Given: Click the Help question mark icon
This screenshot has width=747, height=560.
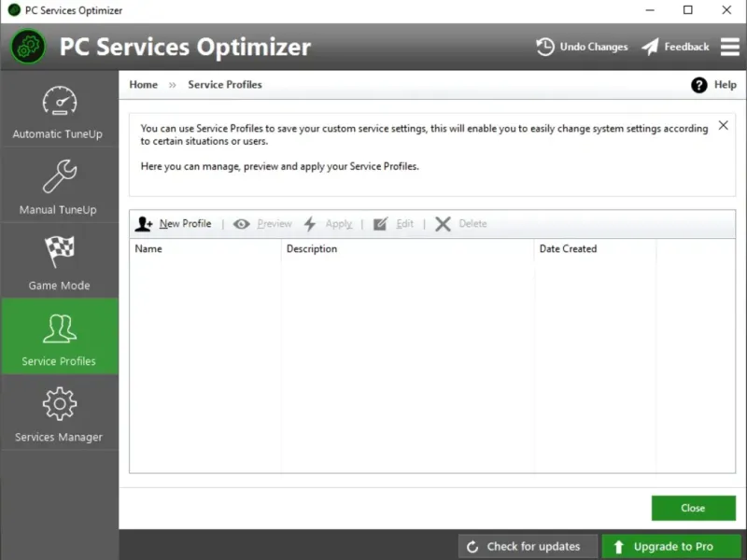Looking at the screenshot, I should pos(698,85).
